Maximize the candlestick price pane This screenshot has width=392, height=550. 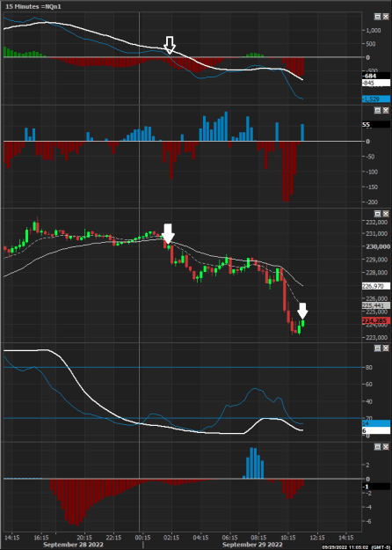pyautogui.click(x=377, y=214)
